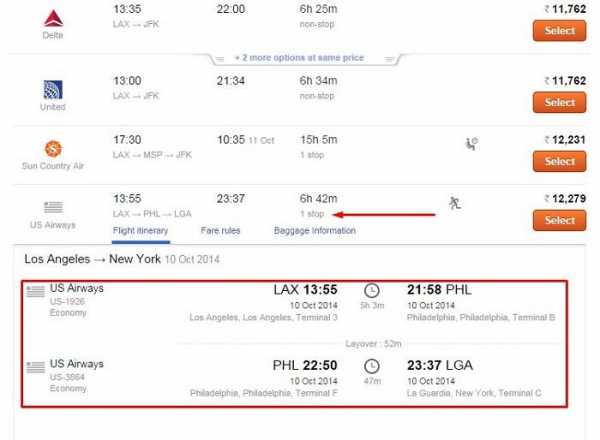The height and width of the screenshot is (440, 600).
Task: Click the "1 stop" label on US Airways
Action: click(314, 214)
